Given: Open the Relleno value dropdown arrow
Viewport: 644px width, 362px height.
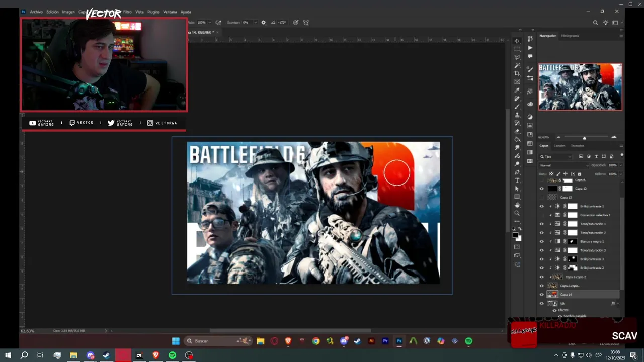Looking at the screenshot, I should coord(620,174).
